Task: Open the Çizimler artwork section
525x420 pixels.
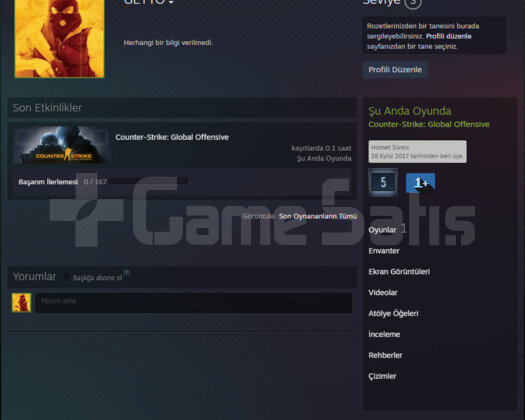Action: pos(382,376)
